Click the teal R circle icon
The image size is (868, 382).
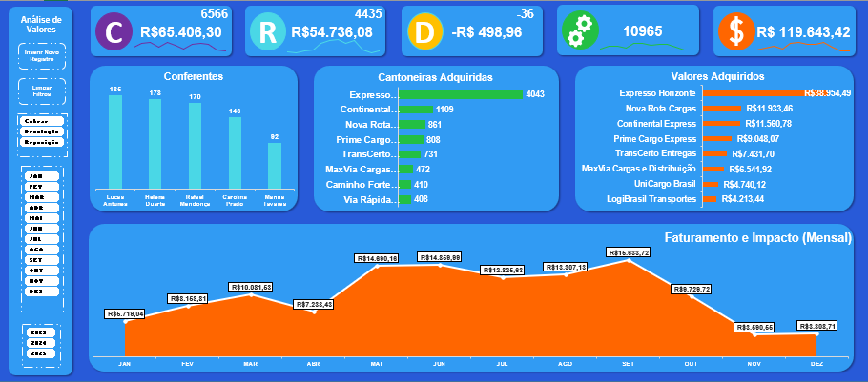pos(268,31)
